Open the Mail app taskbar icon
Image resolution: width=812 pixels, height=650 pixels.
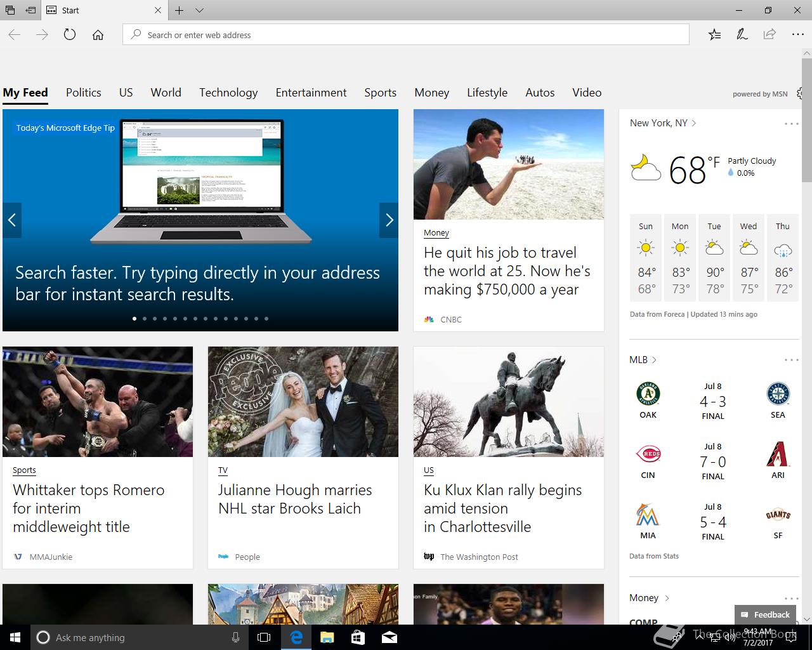pos(390,637)
